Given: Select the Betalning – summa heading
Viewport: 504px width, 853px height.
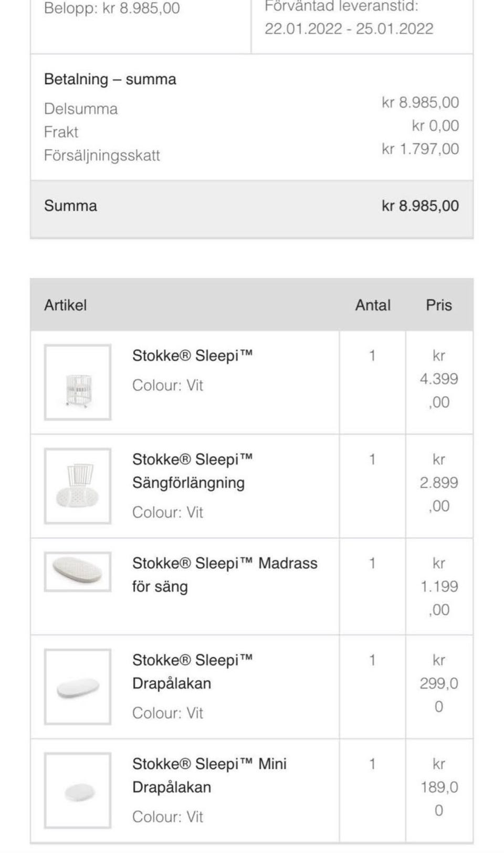Looking at the screenshot, I should 110,79.
